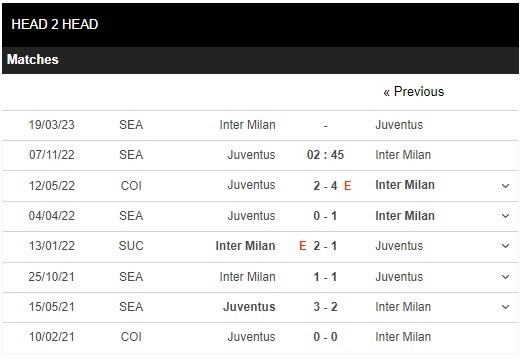Select the SUC competition label

[x=131, y=246]
